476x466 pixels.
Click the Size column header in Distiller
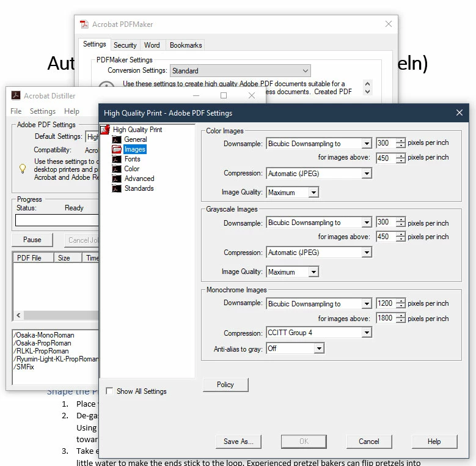(68, 257)
